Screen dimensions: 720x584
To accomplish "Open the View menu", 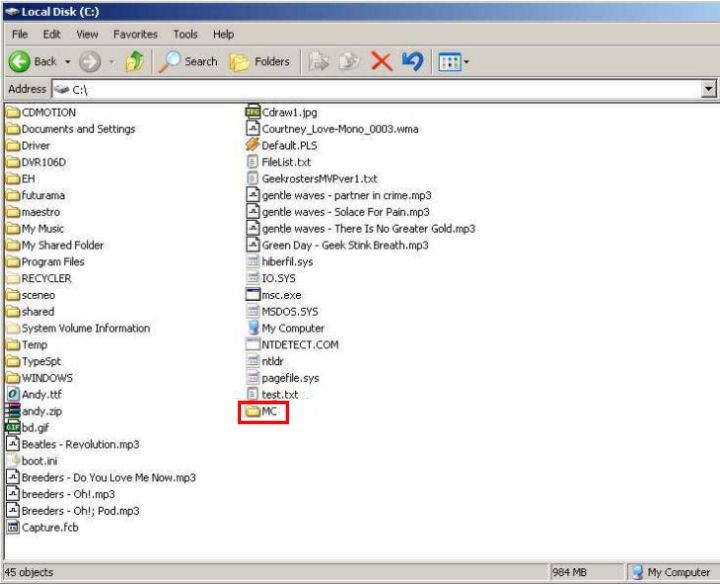I will point(87,34).
